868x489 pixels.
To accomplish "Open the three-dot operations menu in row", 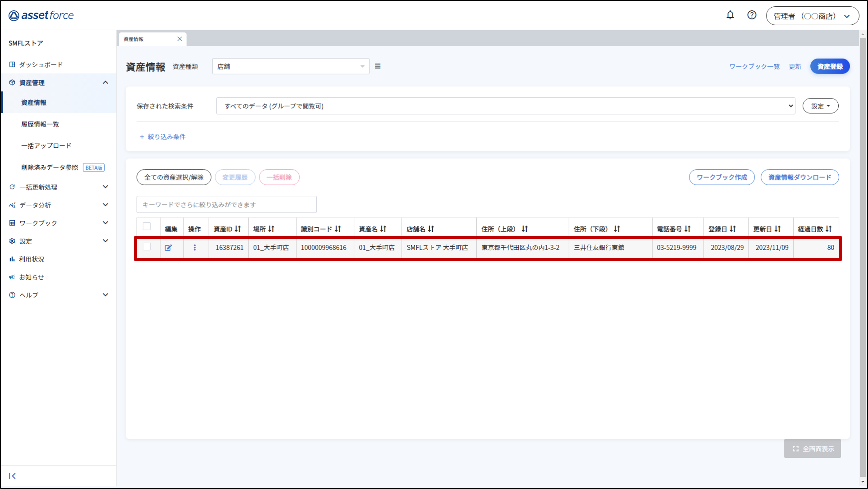I will (195, 248).
